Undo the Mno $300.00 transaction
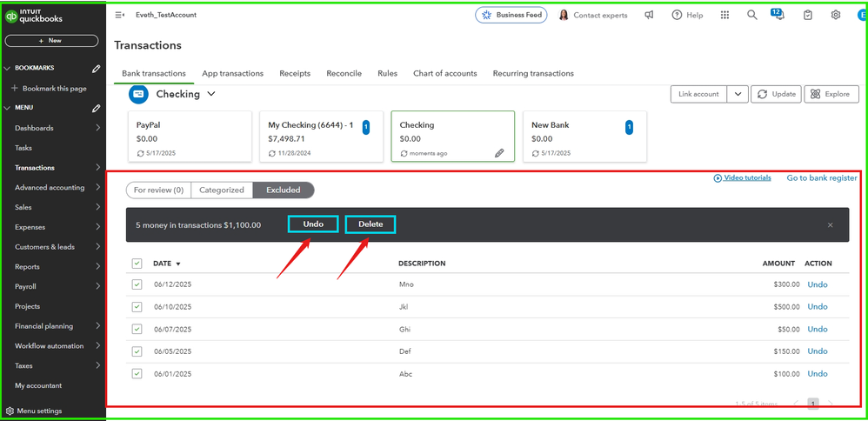 coord(817,284)
